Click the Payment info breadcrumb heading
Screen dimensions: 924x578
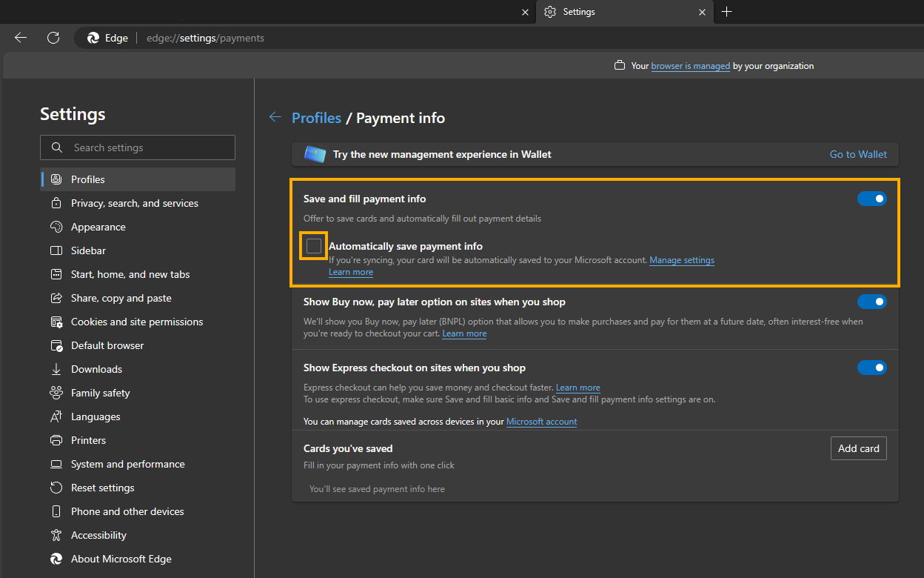401,118
